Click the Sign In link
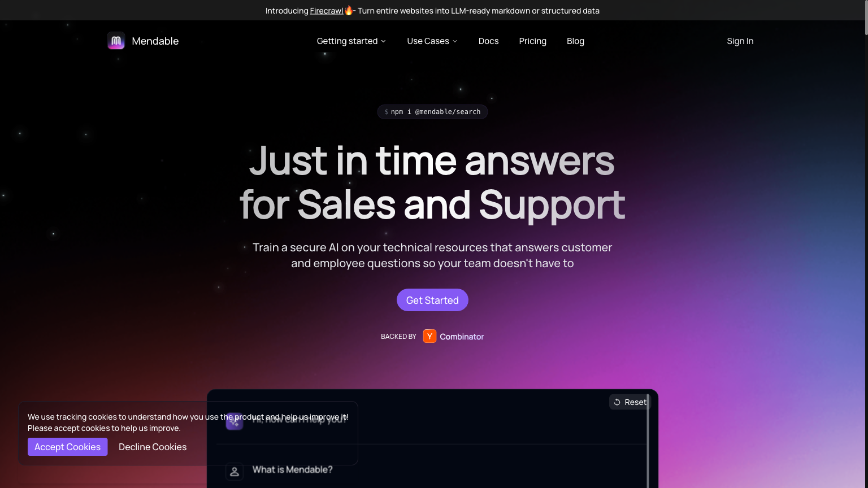The width and height of the screenshot is (868, 488). 740,41
